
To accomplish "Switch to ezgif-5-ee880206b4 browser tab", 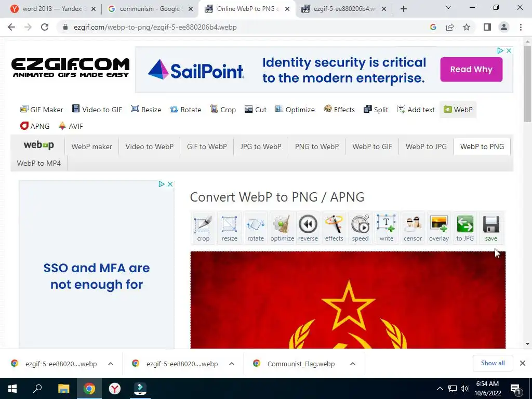I will [344, 9].
